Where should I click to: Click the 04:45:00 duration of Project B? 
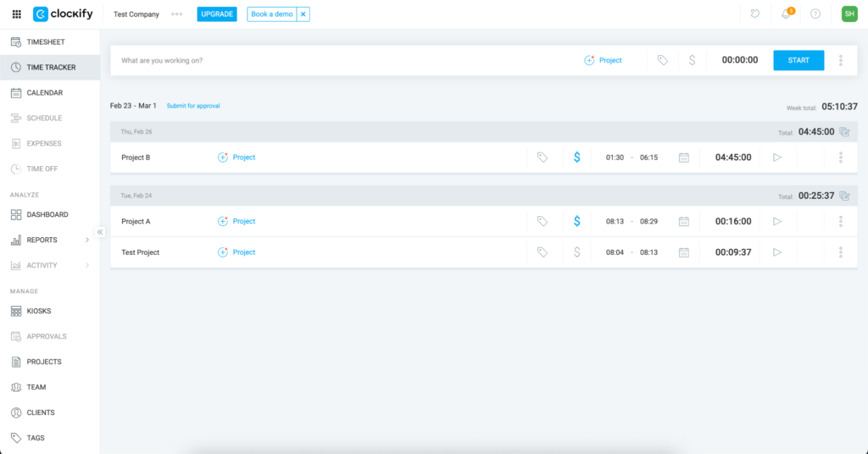(733, 158)
